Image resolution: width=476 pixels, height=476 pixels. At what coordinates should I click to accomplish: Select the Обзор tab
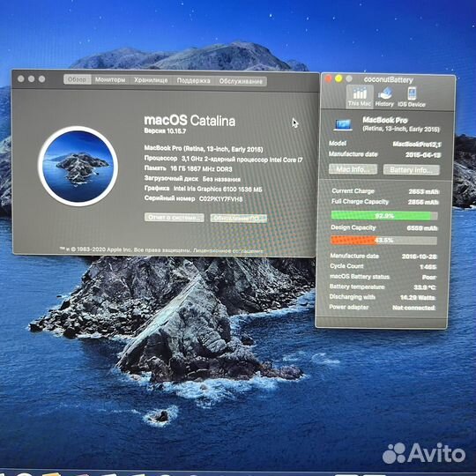point(77,79)
